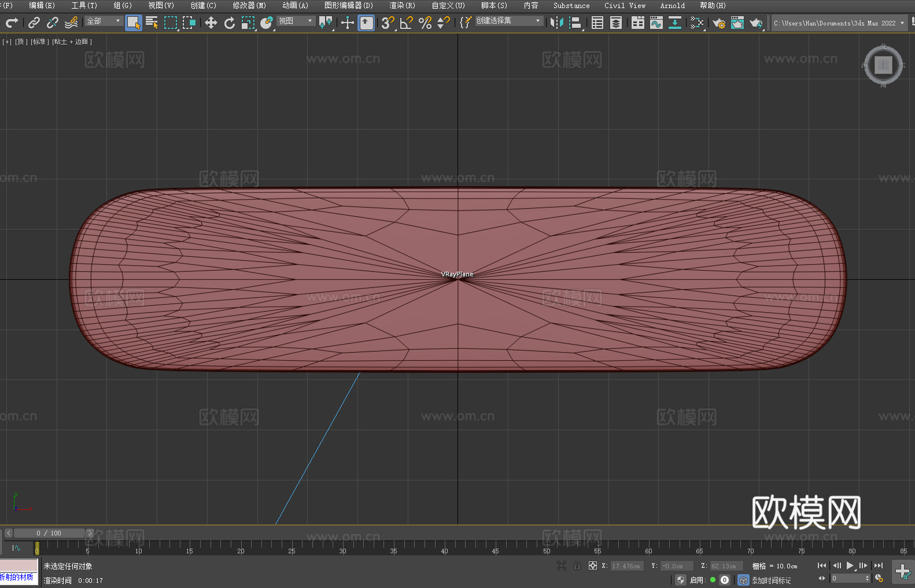The image size is (915, 588).
Task: Open the Time Configuration icon
Action: click(879, 578)
